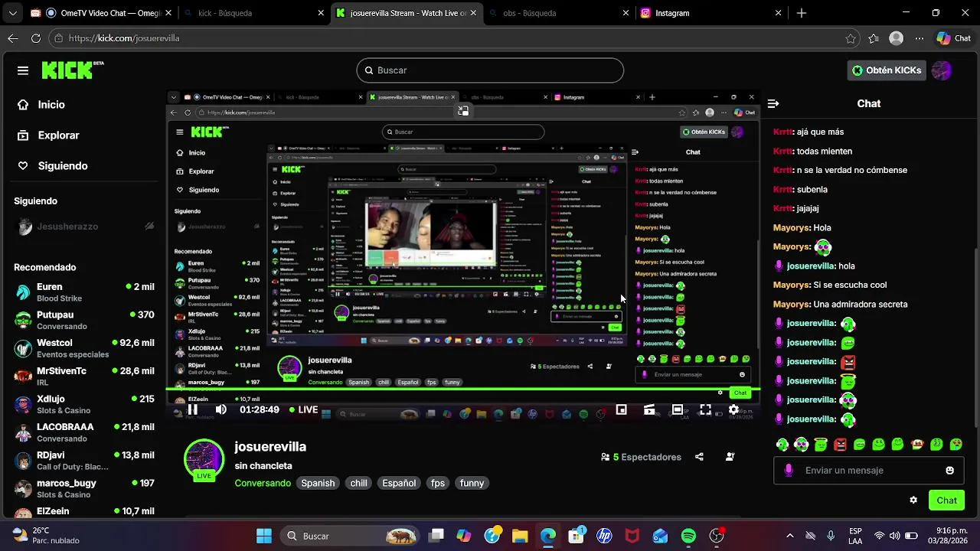Open the clip creation icon

(x=649, y=409)
